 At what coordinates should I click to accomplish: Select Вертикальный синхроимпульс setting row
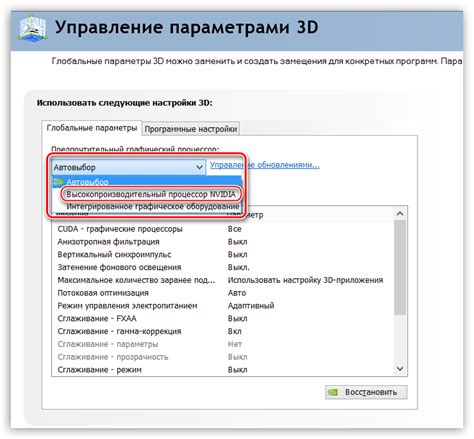click(x=223, y=255)
